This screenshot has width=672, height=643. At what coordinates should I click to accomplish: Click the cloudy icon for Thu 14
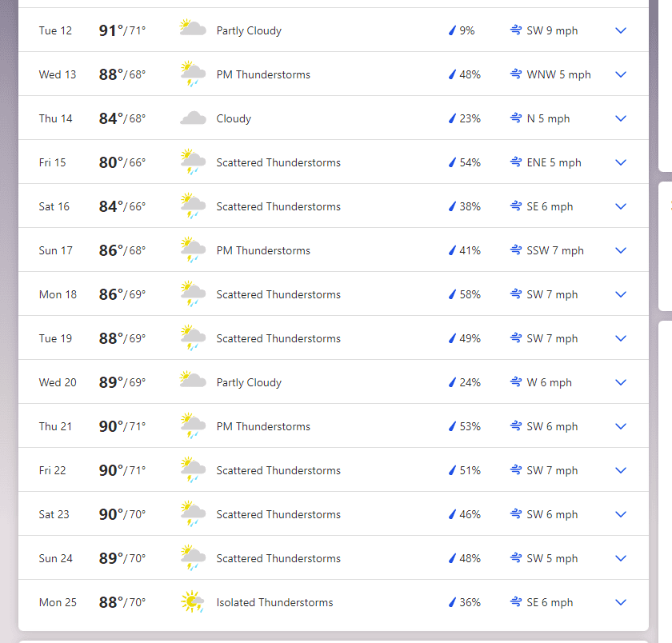[x=193, y=118]
